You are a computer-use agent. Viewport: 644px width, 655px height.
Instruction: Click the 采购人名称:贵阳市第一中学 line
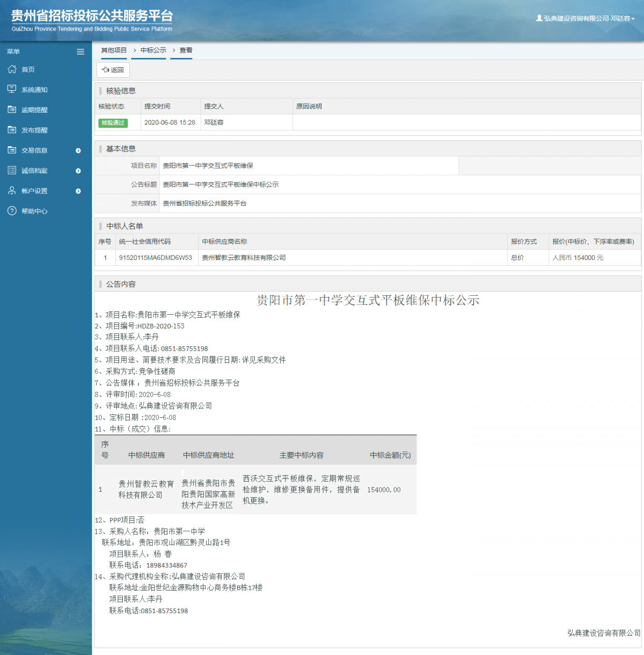click(x=150, y=532)
